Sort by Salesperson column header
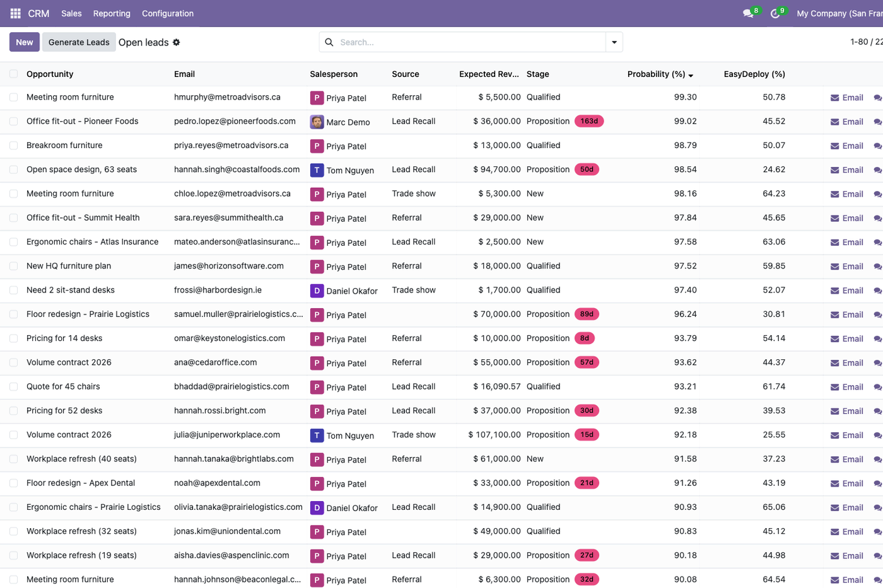Image resolution: width=883 pixels, height=588 pixels. (x=334, y=74)
